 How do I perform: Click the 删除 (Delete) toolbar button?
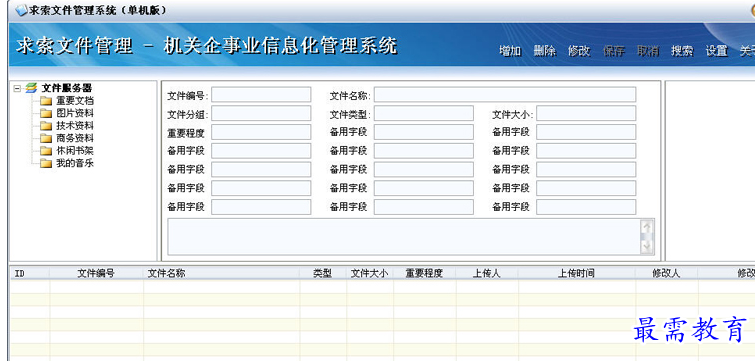point(545,51)
